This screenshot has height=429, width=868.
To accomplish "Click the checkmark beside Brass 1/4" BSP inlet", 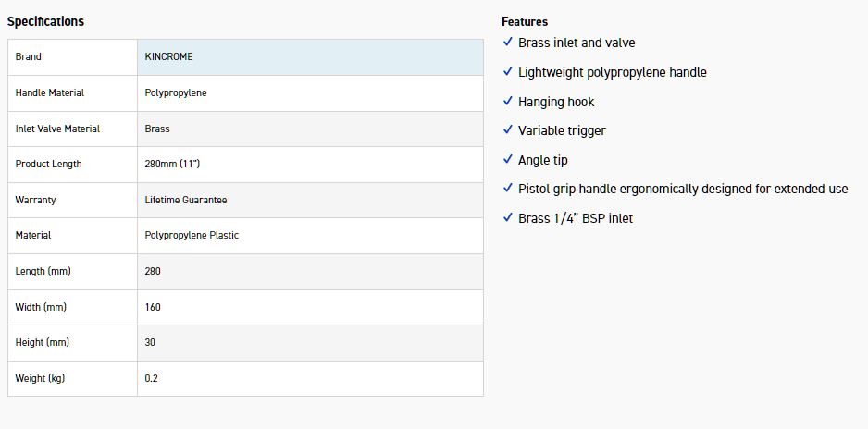I will [x=507, y=218].
